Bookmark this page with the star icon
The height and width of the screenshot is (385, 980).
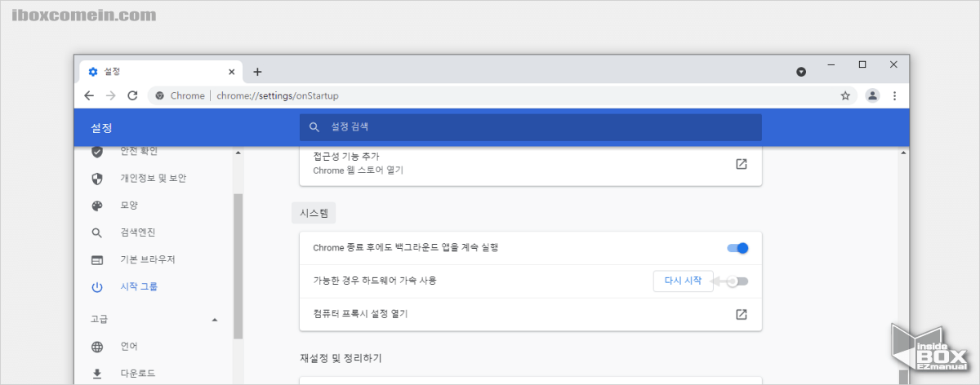click(845, 95)
